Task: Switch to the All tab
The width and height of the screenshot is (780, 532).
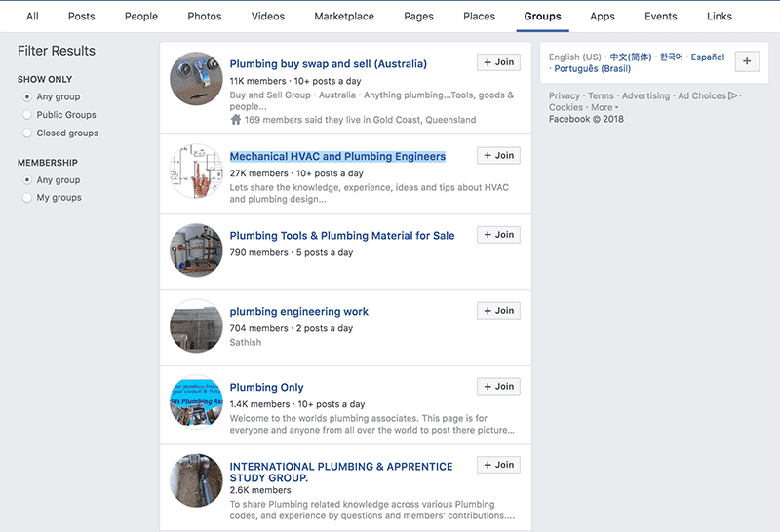Action: pos(32,16)
